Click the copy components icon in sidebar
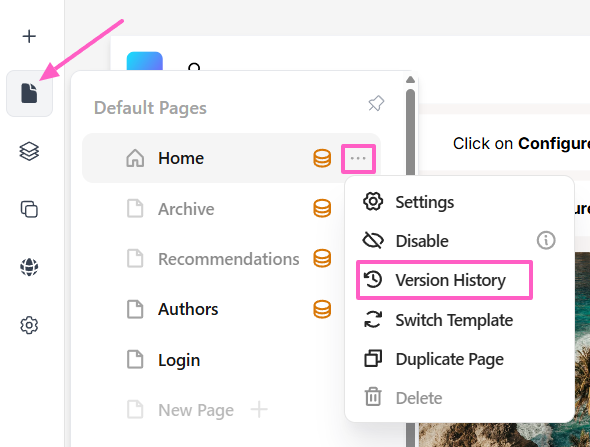The height and width of the screenshot is (447, 590). tap(29, 209)
